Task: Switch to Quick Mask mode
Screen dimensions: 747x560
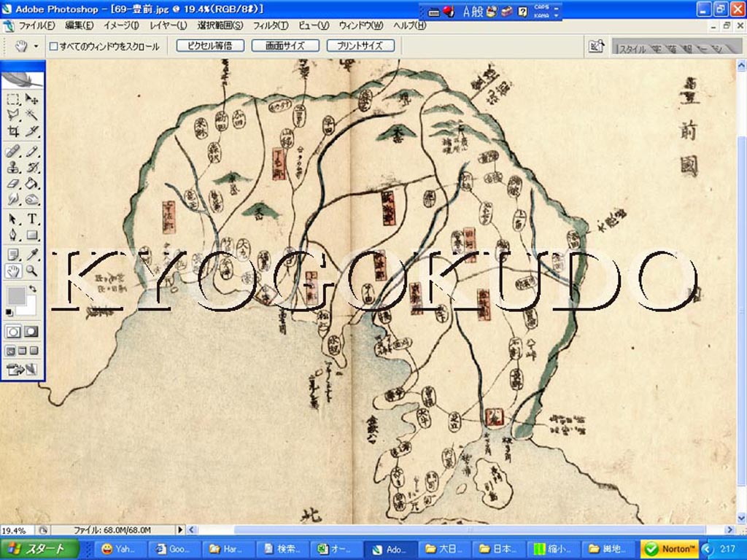Action: click(x=31, y=332)
